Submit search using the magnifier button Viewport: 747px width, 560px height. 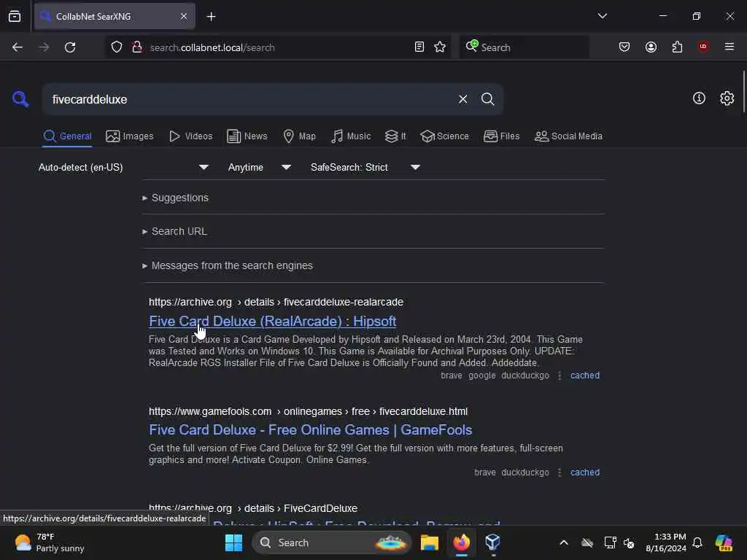[487, 99]
